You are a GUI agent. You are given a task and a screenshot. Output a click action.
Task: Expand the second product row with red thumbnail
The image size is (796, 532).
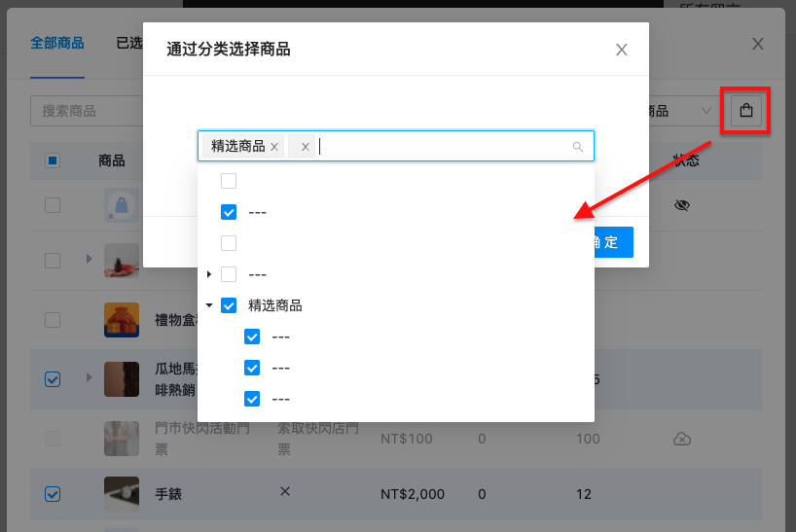click(x=90, y=259)
